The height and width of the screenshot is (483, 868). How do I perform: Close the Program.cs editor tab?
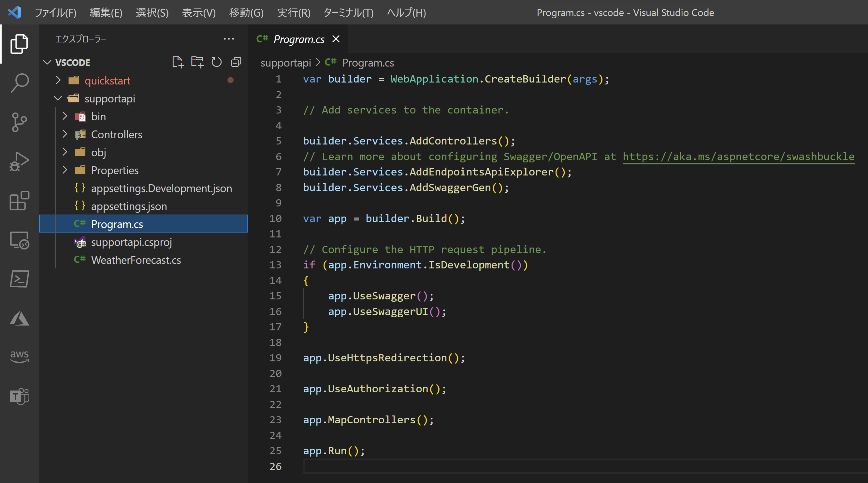[x=336, y=39]
